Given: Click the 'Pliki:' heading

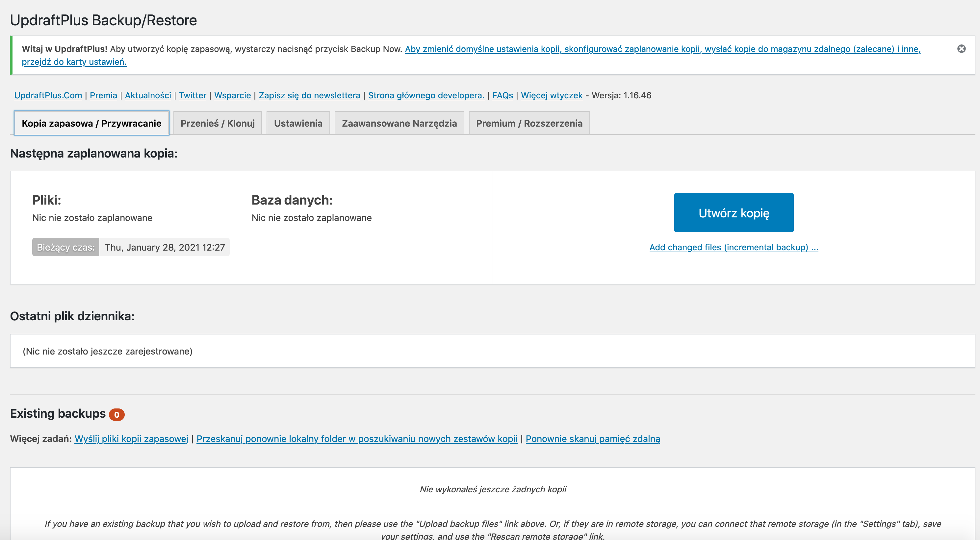Looking at the screenshot, I should point(47,200).
